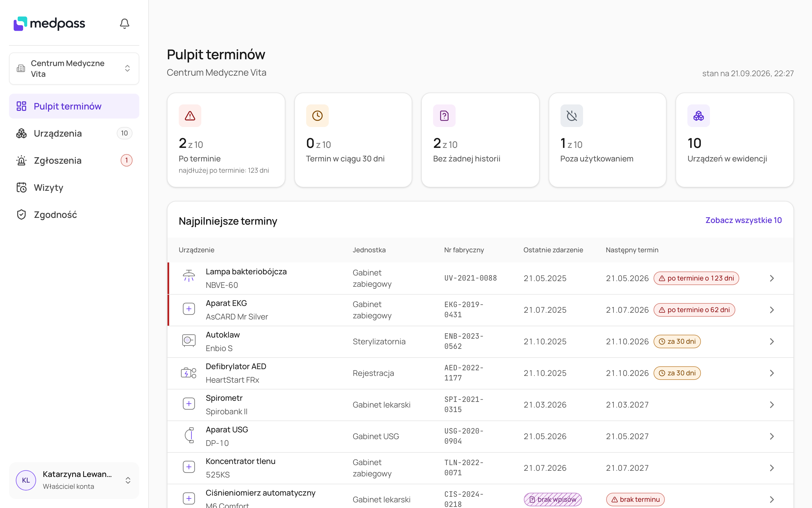Open the Lampa bakteriobójcza row chevron
Viewport: 812px width, 508px height.
[772, 278]
